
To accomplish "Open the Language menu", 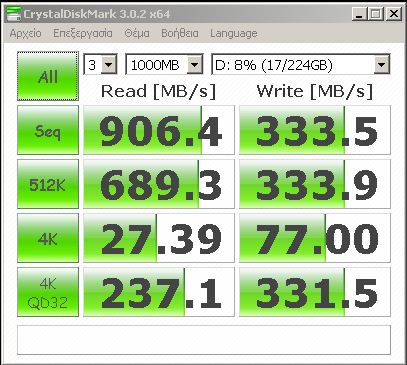I will 234,33.
